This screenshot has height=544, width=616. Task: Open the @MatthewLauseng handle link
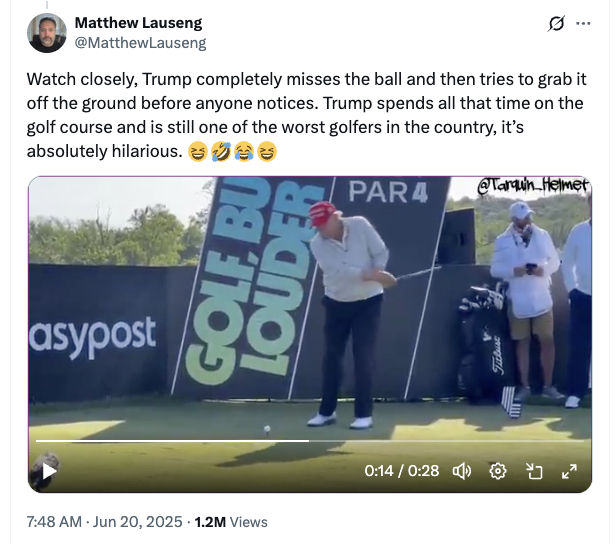point(140,42)
